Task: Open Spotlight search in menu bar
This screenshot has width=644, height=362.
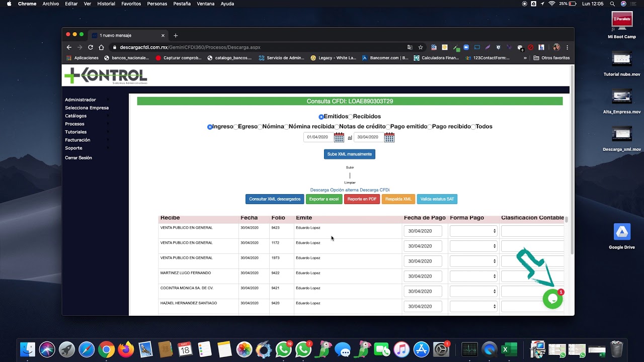Action: point(613,4)
